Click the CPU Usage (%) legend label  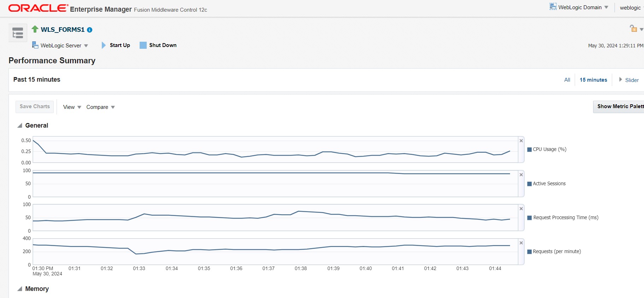pos(550,150)
